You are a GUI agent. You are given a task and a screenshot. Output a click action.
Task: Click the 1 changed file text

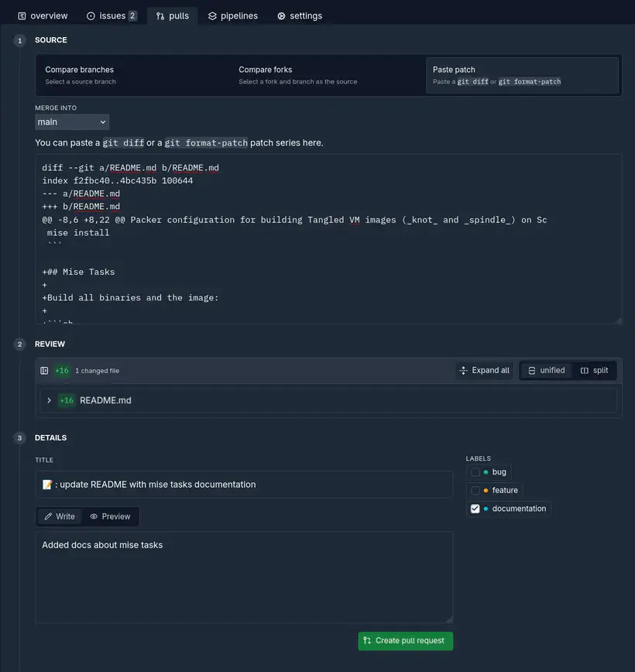click(x=97, y=371)
